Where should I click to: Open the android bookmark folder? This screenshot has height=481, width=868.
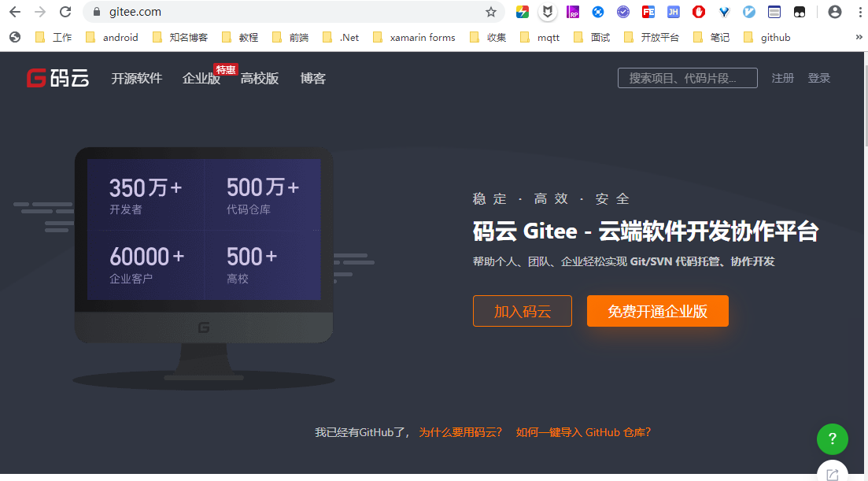coord(112,37)
